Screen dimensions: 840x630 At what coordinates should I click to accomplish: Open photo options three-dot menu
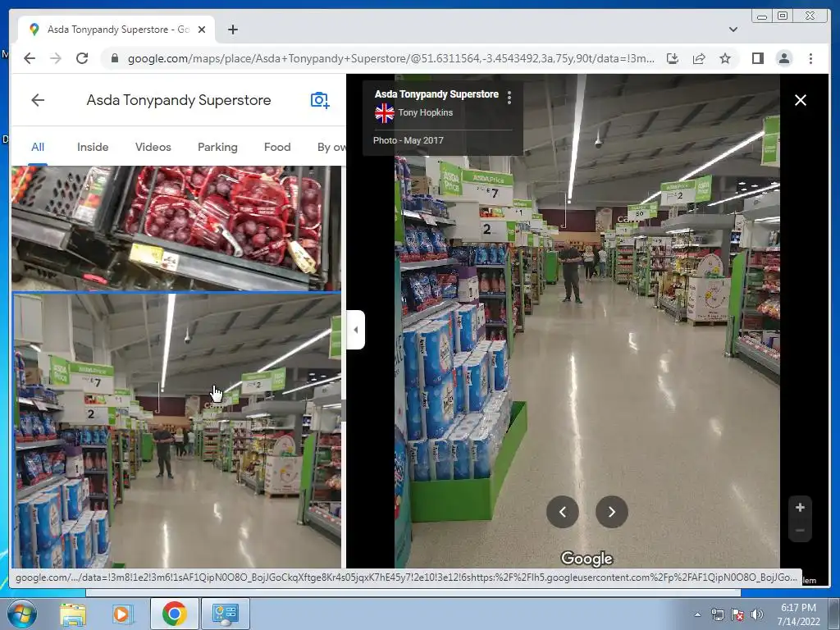509,98
